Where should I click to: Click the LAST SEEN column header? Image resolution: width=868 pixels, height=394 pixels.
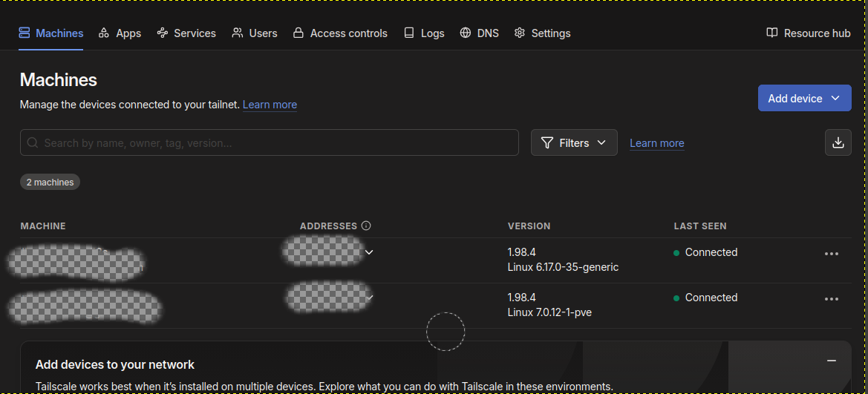699,226
